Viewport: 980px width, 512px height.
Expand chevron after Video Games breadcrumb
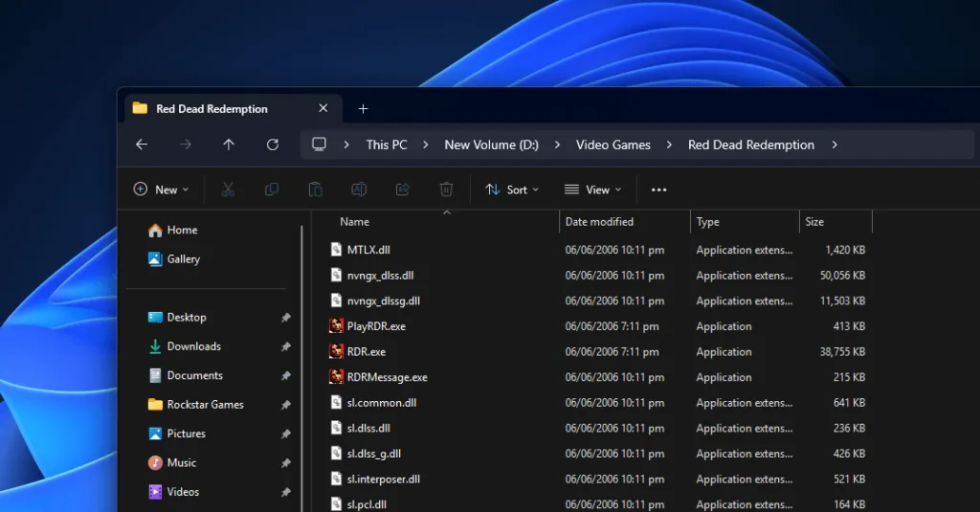click(669, 145)
